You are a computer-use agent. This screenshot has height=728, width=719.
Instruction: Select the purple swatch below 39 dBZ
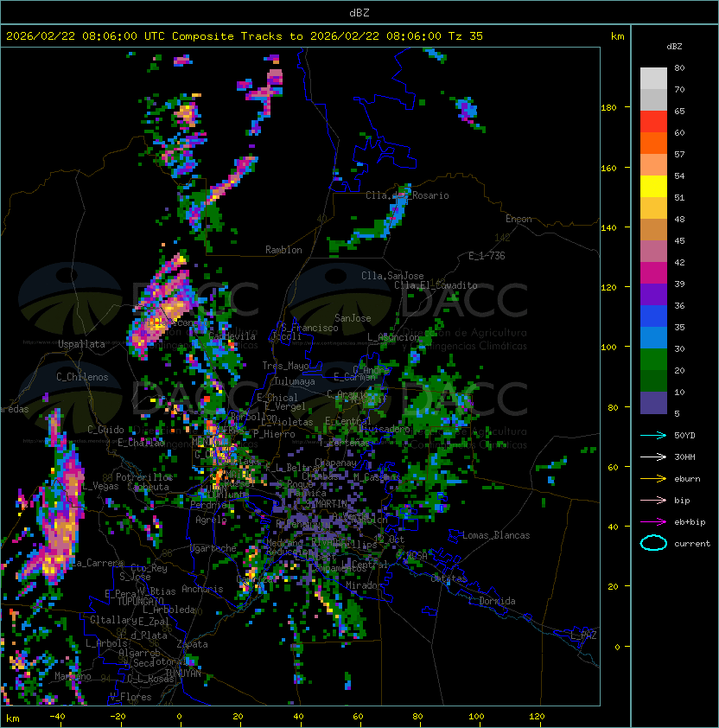pyautogui.click(x=653, y=294)
